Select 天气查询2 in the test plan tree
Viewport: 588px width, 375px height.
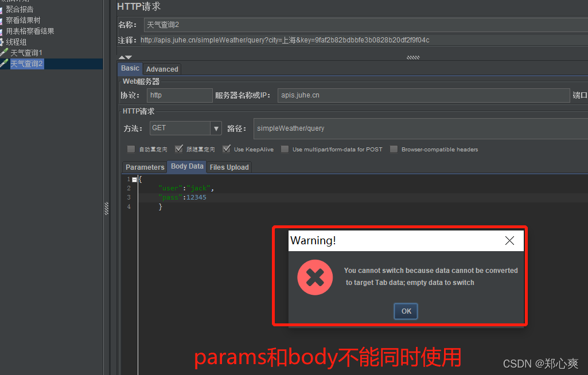(x=26, y=64)
